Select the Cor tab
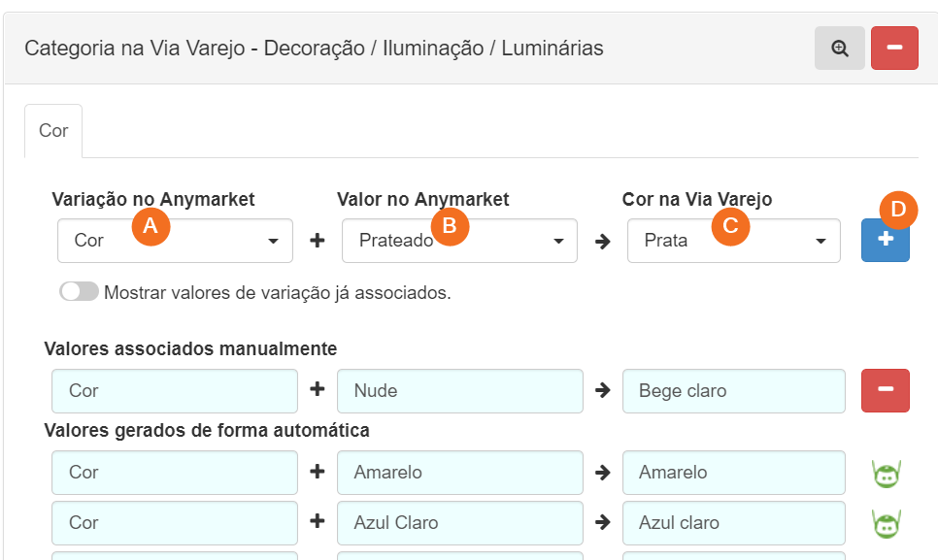This screenshot has height=560, width=938. click(53, 131)
